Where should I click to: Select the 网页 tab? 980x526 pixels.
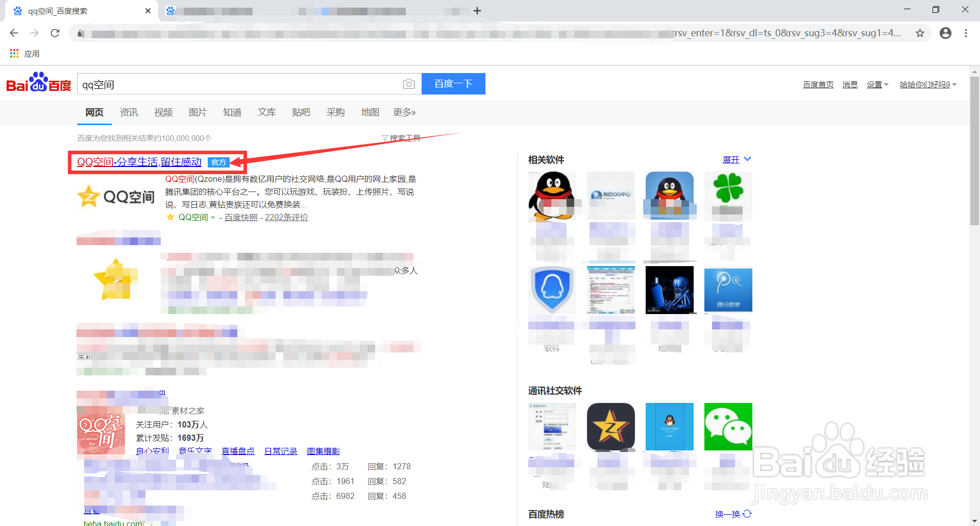(94, 112)
